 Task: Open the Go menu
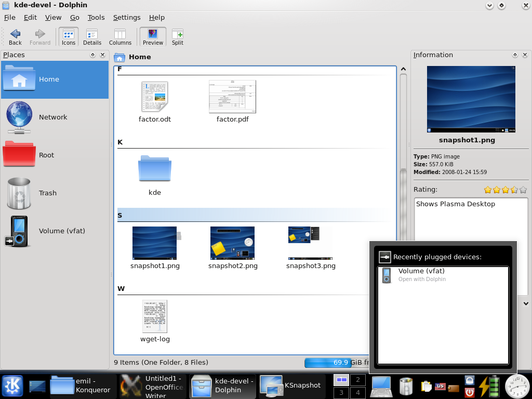(75, 18)
